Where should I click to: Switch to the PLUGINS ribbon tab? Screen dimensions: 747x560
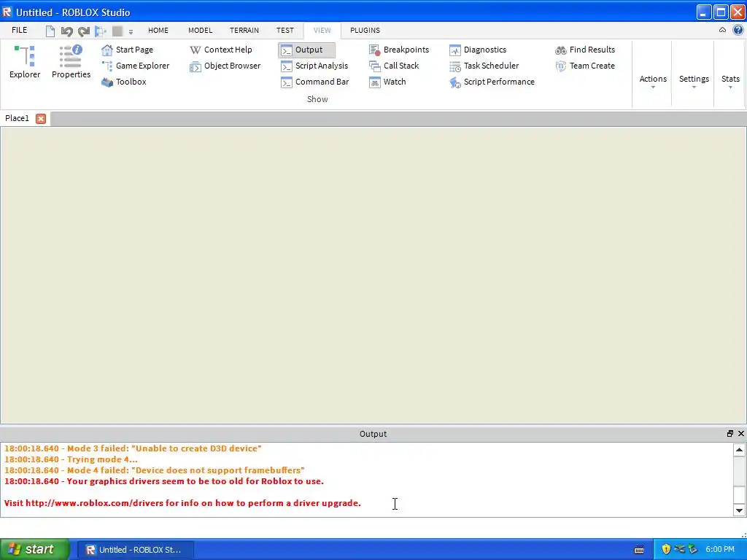(365, 30)
